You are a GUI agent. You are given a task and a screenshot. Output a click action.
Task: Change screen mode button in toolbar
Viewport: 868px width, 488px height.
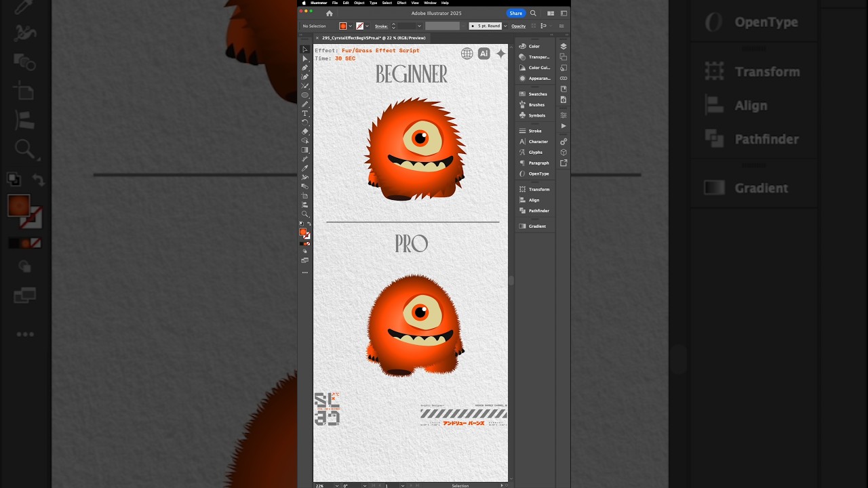(305, 260)
